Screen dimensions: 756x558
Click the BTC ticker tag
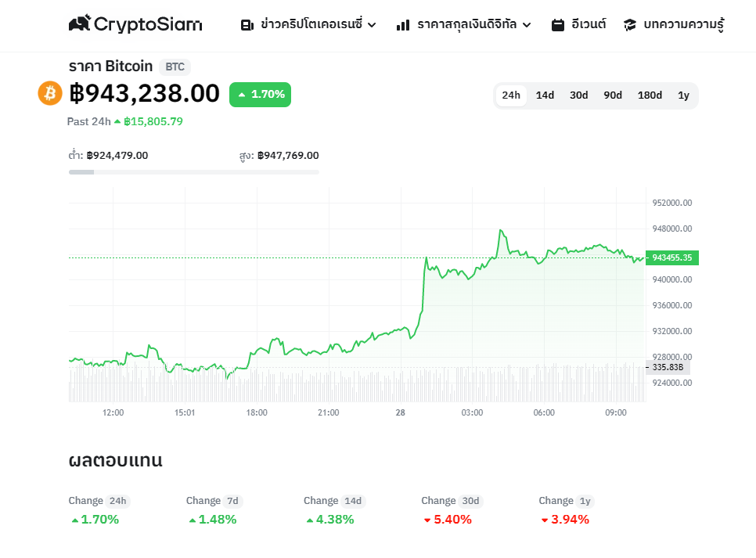175,67
